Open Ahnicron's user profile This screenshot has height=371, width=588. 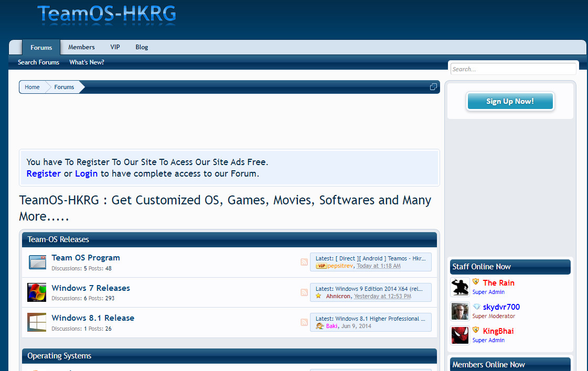(338, 296)
